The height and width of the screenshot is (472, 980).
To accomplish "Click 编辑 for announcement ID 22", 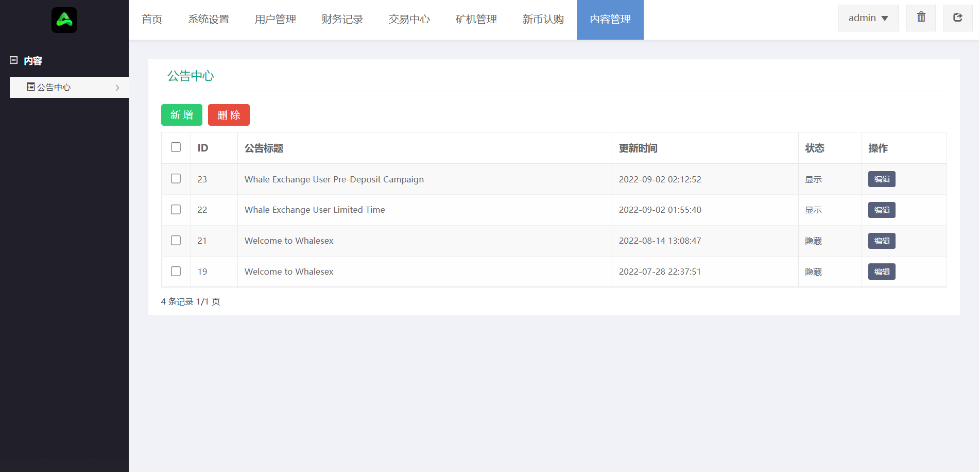I will (x=881, y=210).
